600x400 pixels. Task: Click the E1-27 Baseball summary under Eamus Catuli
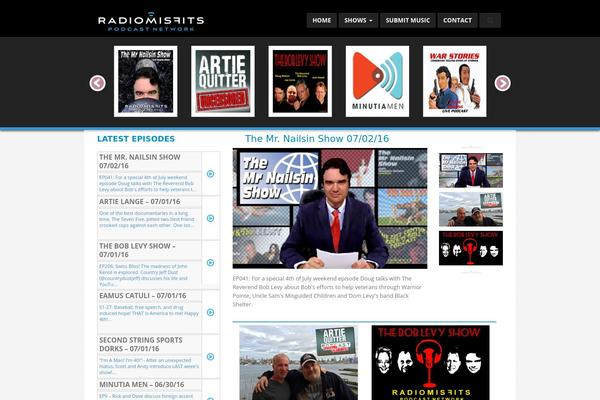pos(149,313)
